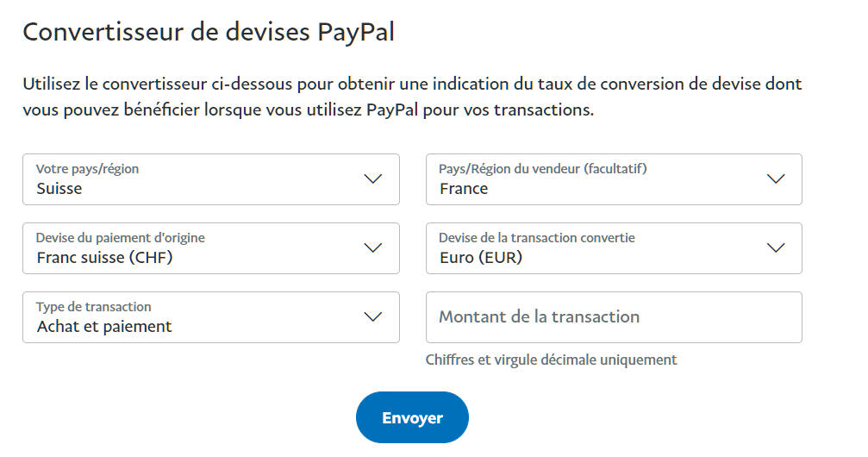Click the converter description paragraph
868x457 pixels.
412,97
